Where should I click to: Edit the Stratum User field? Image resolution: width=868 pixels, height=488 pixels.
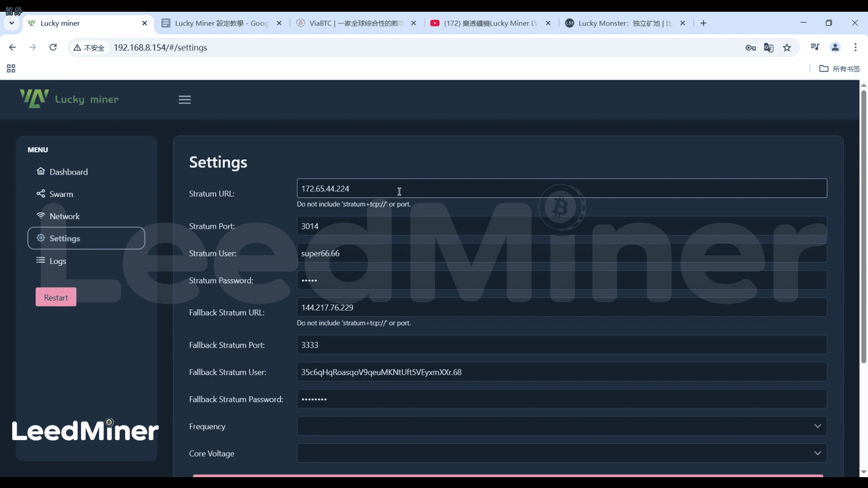click(562, 253)
